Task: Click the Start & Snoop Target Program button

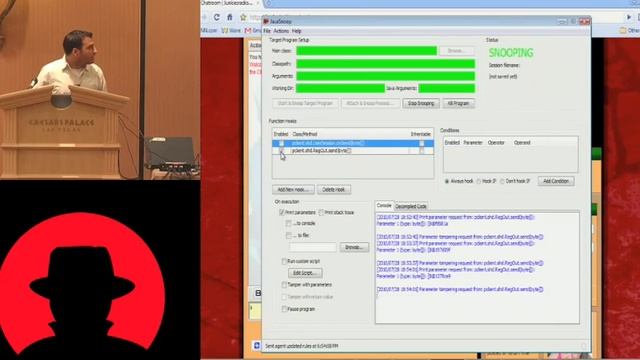Action: 305,103
